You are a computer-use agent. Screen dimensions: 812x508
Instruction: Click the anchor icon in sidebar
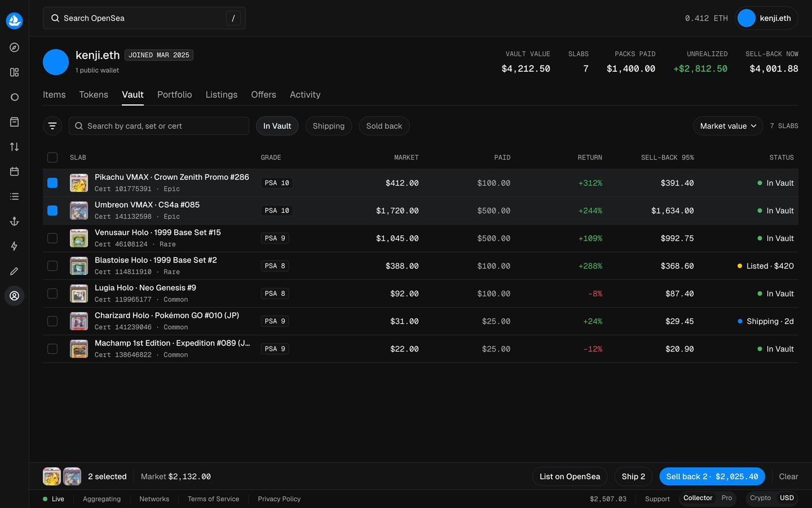[14, 221]
